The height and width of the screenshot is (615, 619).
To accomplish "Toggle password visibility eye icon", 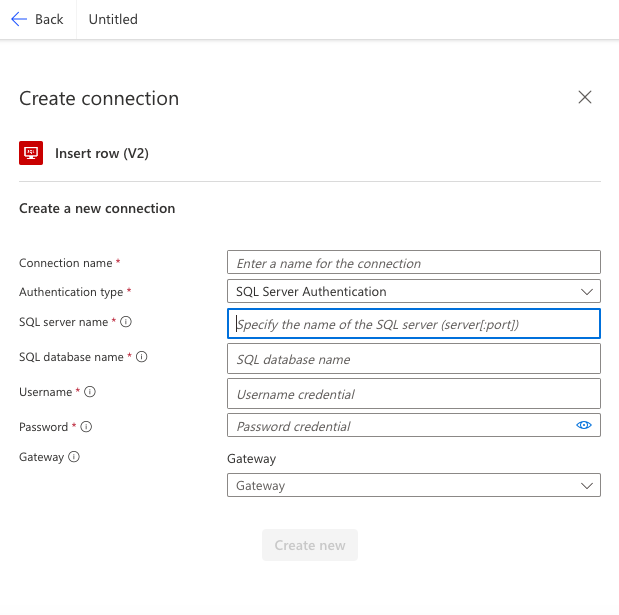I will coord(583,425).
